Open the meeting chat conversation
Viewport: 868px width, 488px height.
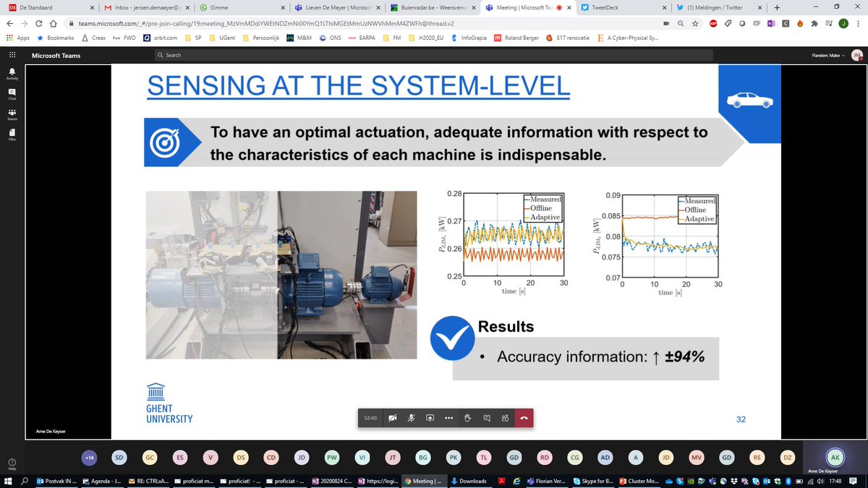(x=486, y=418)
